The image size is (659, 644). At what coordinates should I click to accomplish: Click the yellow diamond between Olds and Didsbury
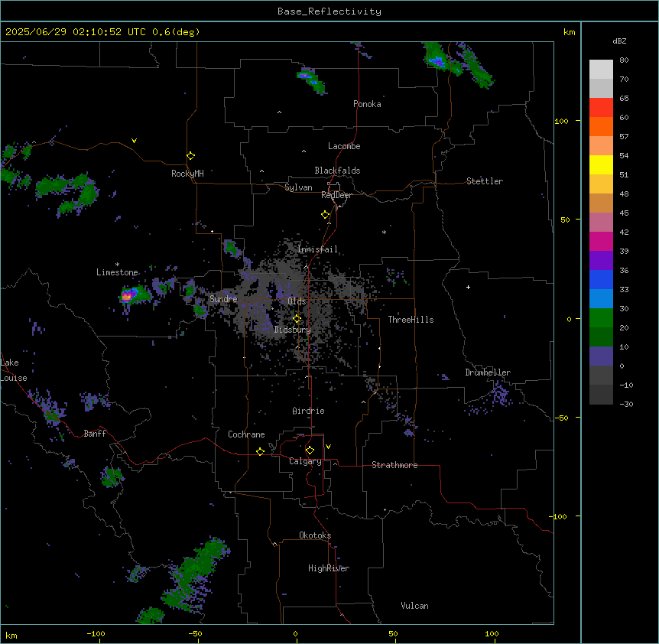[297, 319]
